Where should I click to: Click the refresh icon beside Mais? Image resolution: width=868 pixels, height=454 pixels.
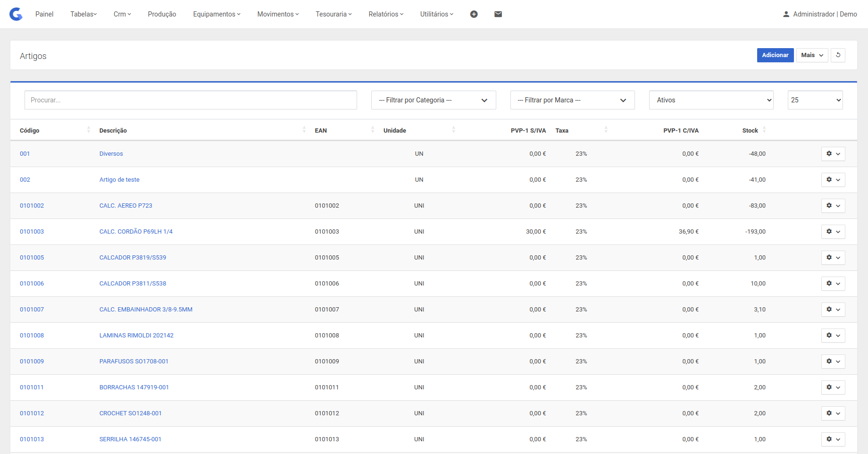[x=838, y=55]
